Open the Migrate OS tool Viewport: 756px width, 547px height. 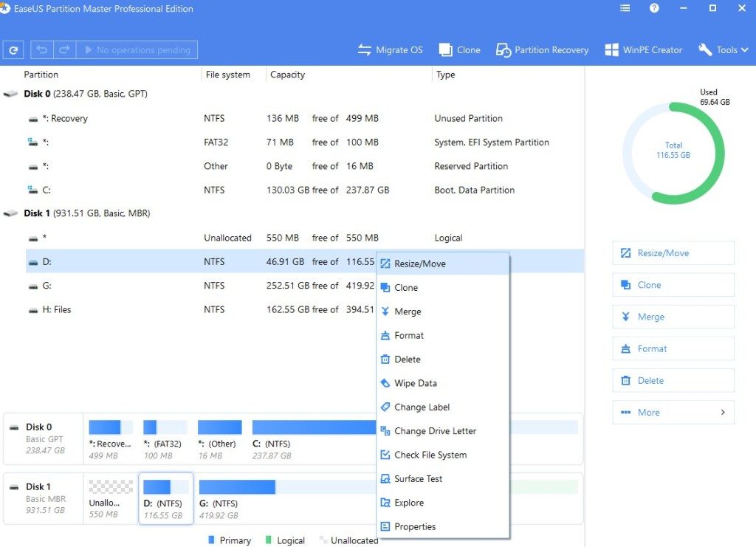[391, 49]
